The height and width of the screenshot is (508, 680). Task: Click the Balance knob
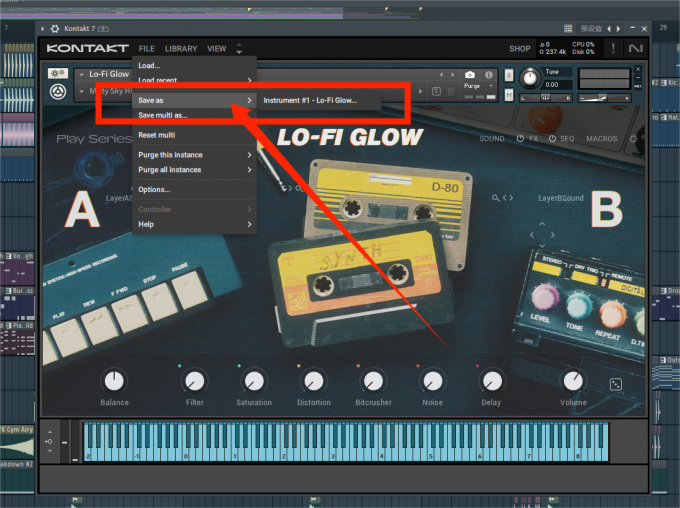point(114,380)
